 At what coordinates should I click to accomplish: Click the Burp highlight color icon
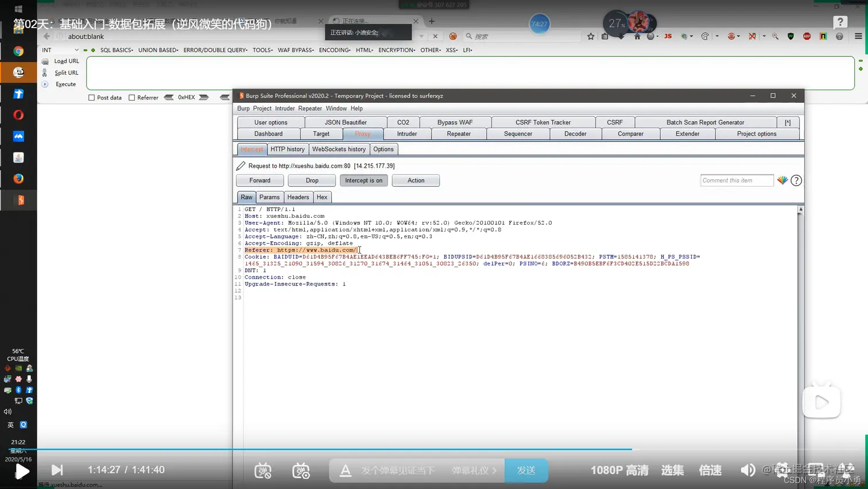pos(782,180)
